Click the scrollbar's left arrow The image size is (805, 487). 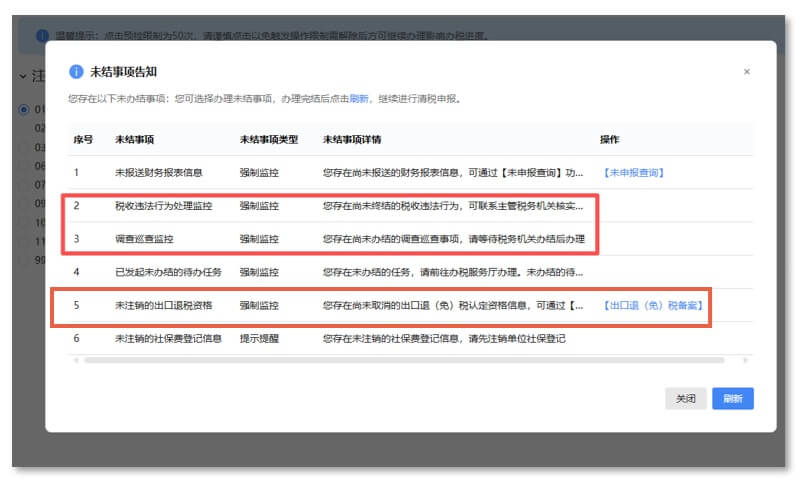click(76, 360)
